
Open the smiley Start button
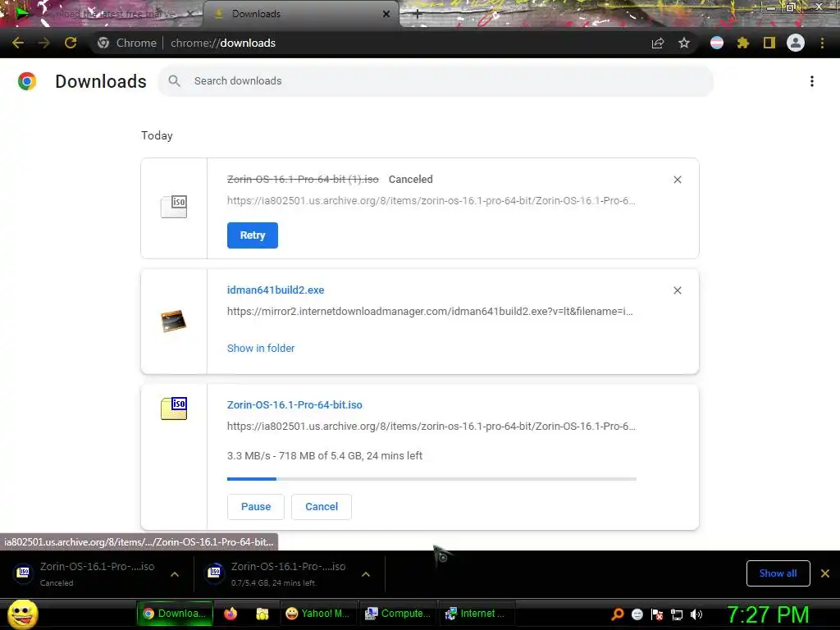pyautogui.click(x=23, y=614)
